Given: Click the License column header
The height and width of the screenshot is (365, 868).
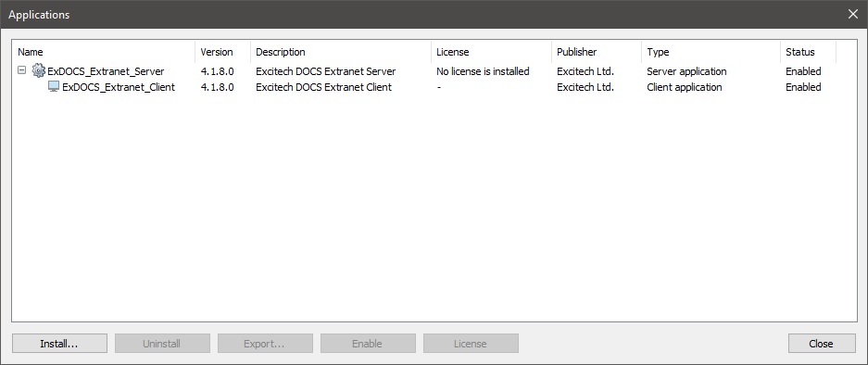Looking at the screenshot, I should 491,52.
